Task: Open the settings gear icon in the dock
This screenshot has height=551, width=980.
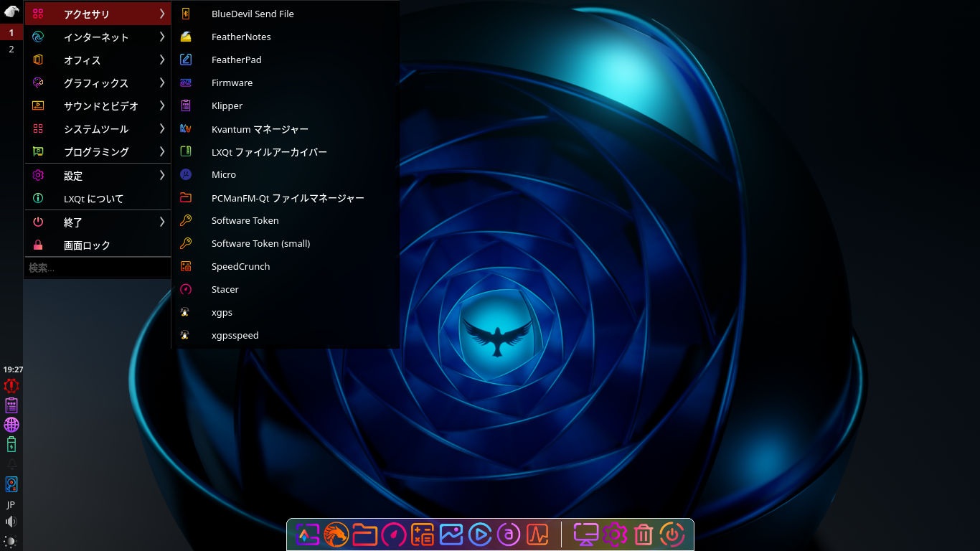Action: pos(615,534)
